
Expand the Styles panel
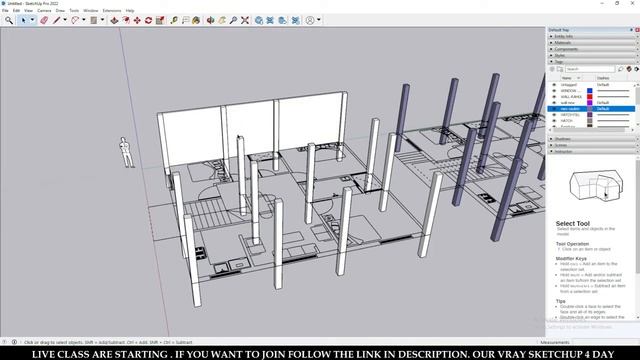(x=593, y=55)
